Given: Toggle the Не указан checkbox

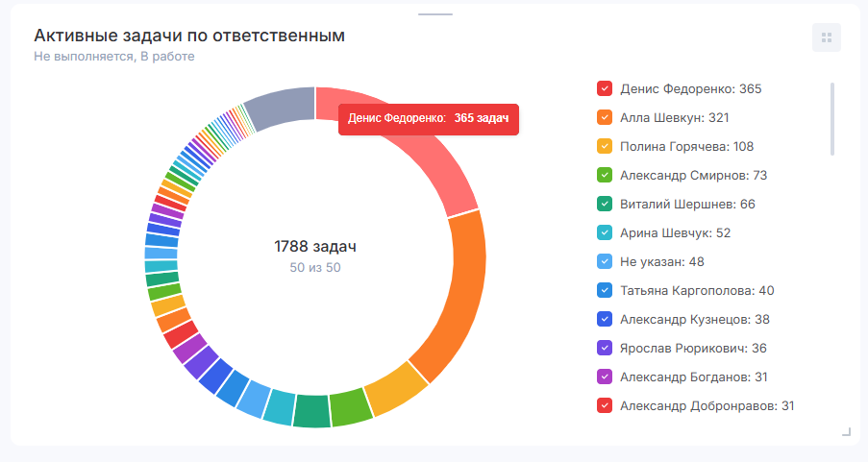Looking at the screenshot, I should coord(605,262).
